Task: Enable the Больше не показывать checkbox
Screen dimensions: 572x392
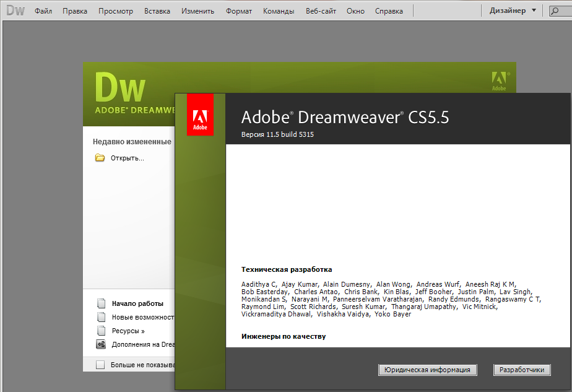Action: point(100,365)
